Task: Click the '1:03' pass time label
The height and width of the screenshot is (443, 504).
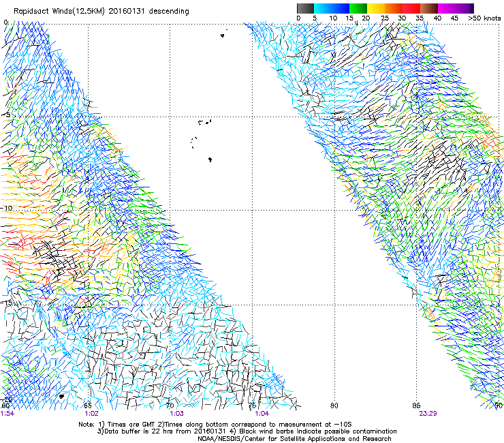Action: [x=176, y=414]
